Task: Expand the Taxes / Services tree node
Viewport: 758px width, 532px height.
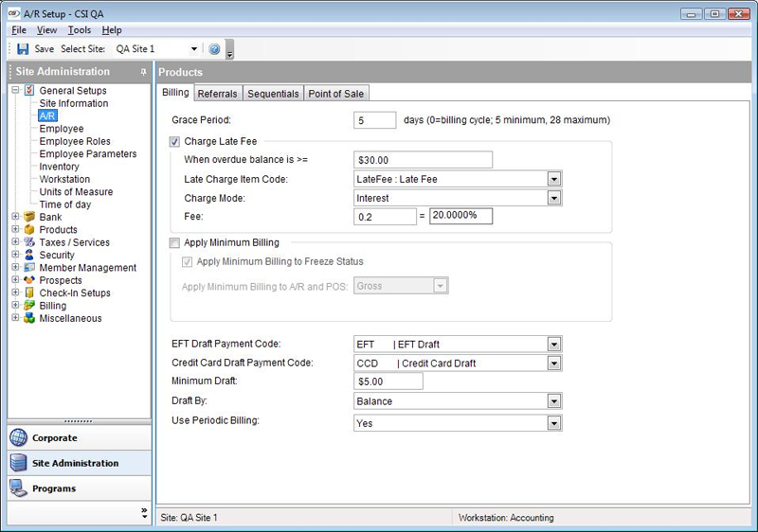Action: 15,241
